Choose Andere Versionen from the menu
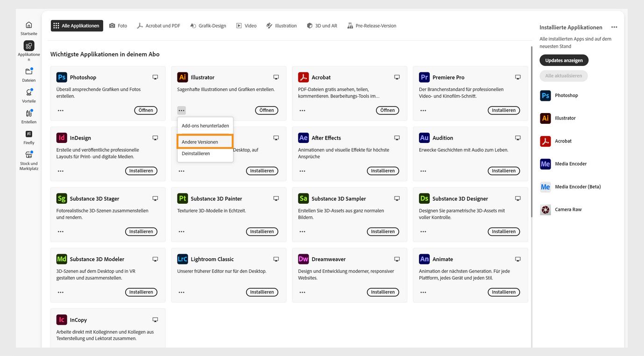 [205, 142]
